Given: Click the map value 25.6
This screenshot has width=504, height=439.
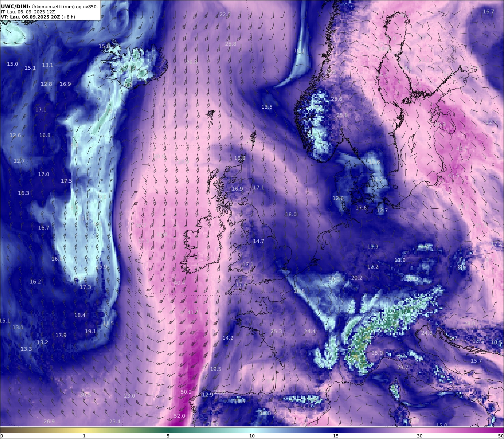Looking at the screenshot, I should point(337,99).
